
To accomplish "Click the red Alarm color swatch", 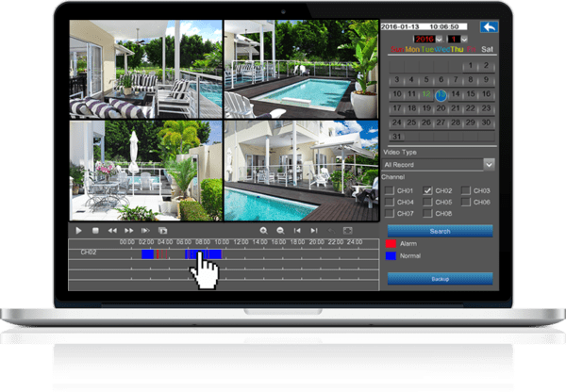I will [391, 243].
